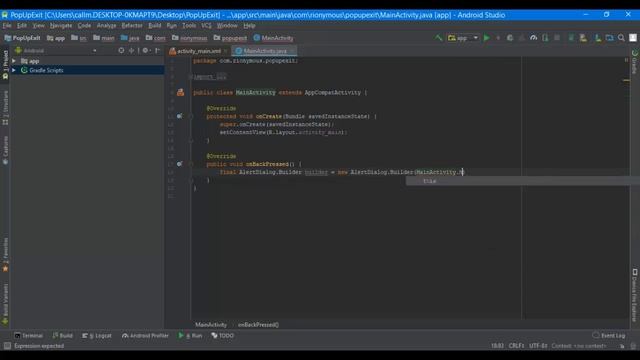The width and height of the screenshot is (640, 360).
Task: Open the Refactor menu
Action: [x=132, y=25]
